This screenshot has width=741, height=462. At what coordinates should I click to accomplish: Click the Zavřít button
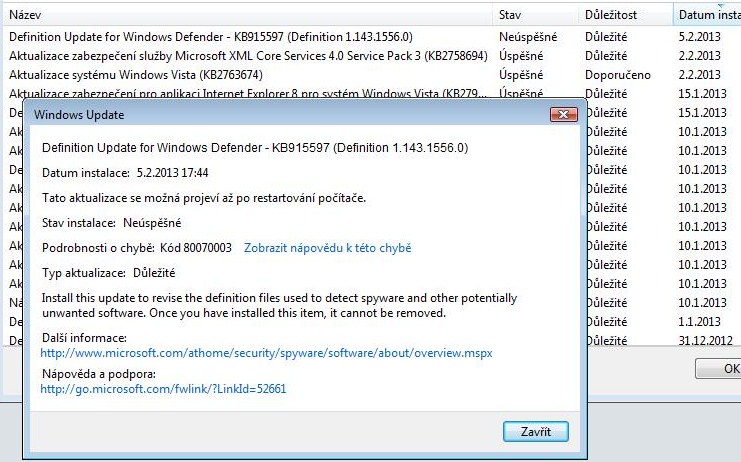(x=535, y=431)
